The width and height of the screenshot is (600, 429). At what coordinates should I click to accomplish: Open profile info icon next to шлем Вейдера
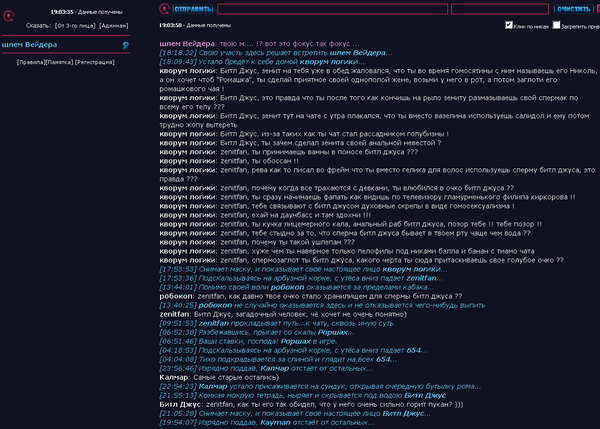click(x=125, y=45)
